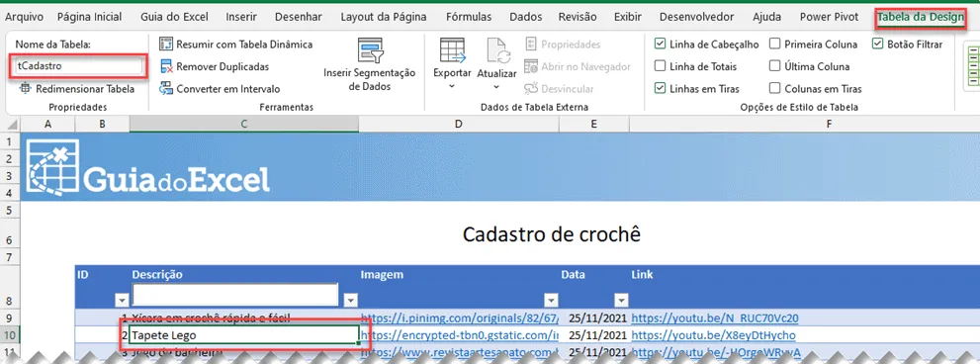Viewport: 980px width, 364px height.
Task: Switch to Desenvolvedor tab
Action: click(x=697, y=17)
